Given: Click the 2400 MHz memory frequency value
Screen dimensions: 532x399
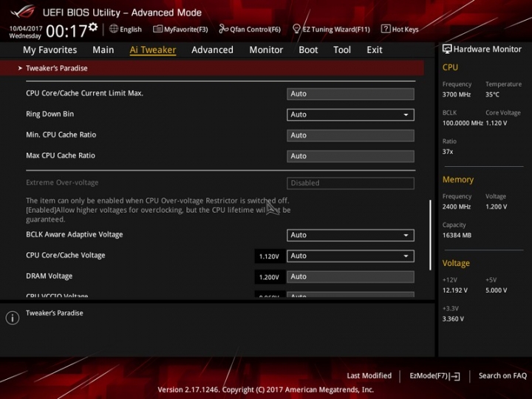Looking at the screenshot, I should point(457,207).
